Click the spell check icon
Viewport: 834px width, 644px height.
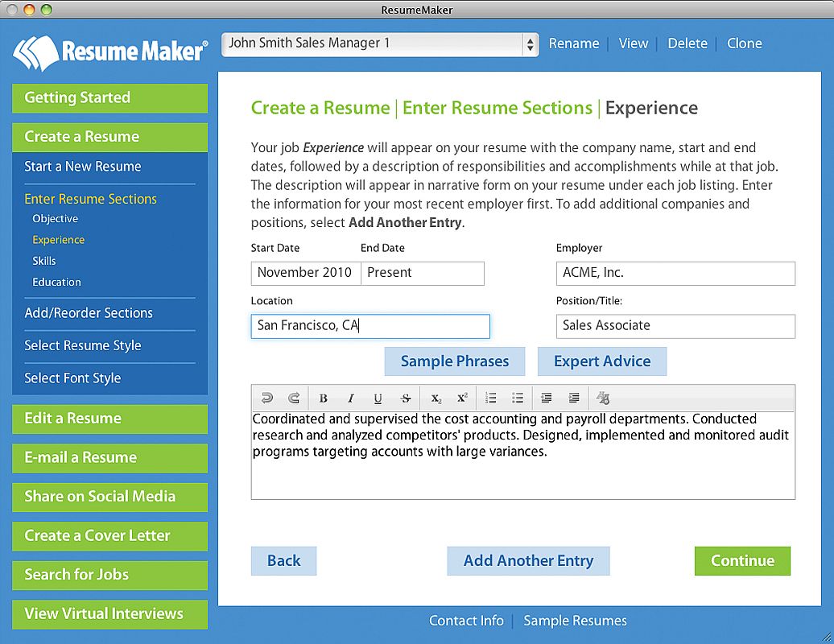click(603, 398)
